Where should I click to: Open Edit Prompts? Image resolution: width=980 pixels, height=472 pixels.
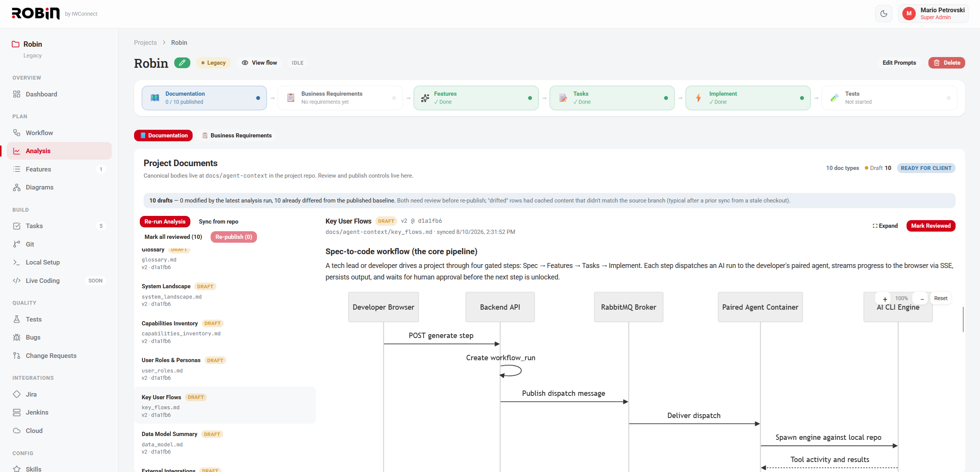(x=899, y=63)
